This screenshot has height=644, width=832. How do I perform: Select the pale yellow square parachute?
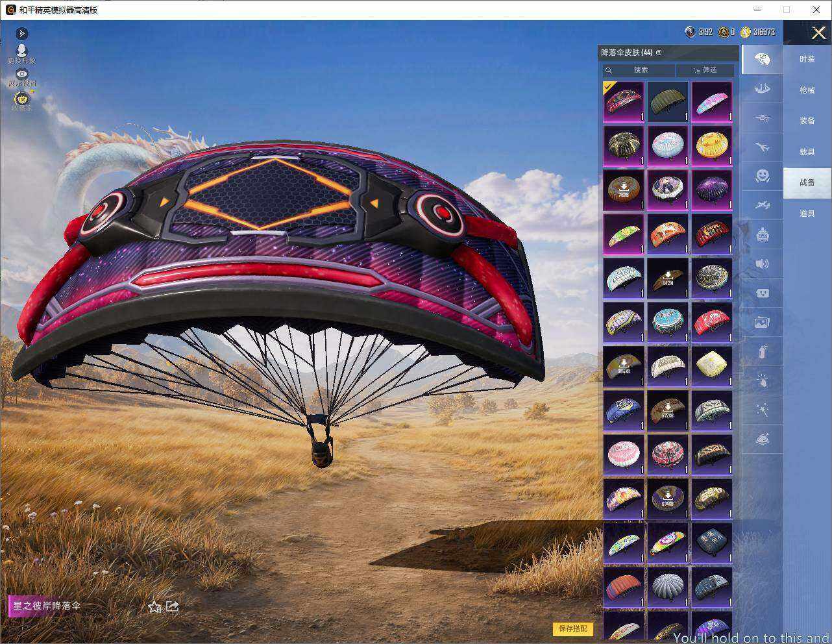[x=712, y=366]
